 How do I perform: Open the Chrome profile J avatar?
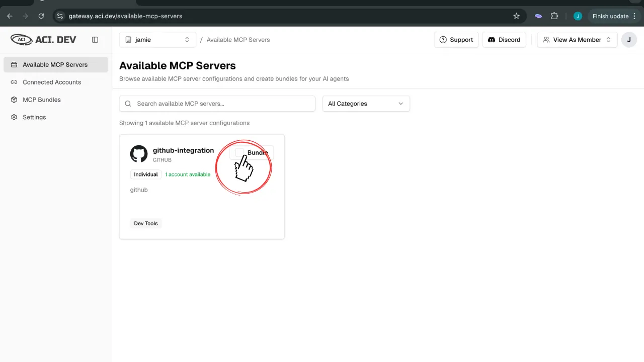pos(578,16)
